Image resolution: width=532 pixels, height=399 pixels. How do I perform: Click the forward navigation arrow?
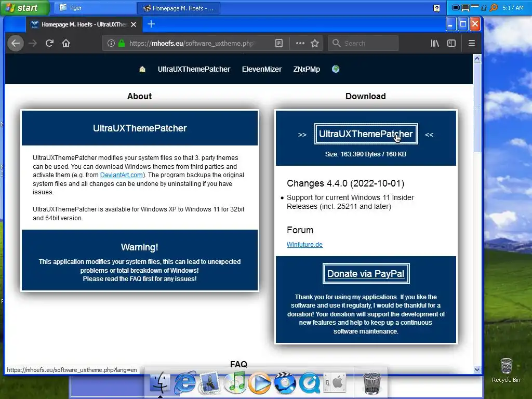pyautogui.click(x=33, y=44)
